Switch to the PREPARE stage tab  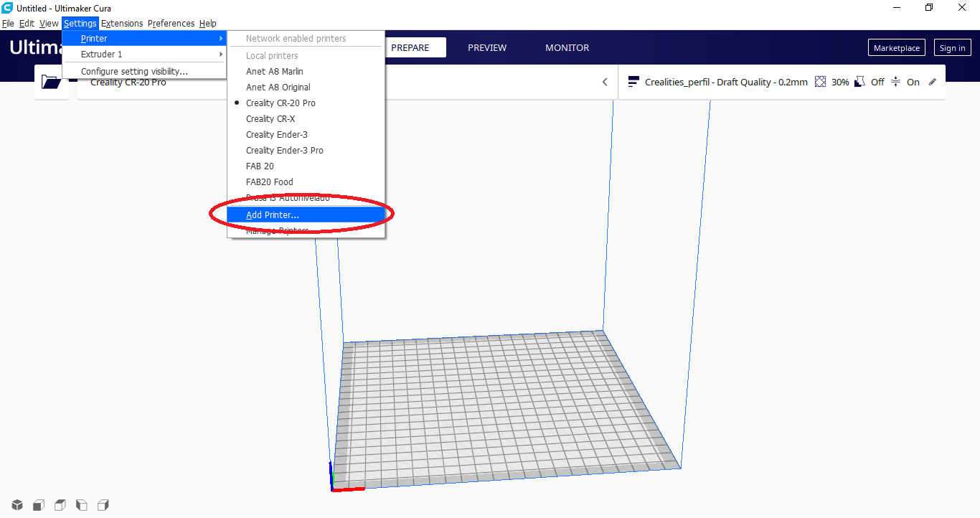[x=410, y=47]
